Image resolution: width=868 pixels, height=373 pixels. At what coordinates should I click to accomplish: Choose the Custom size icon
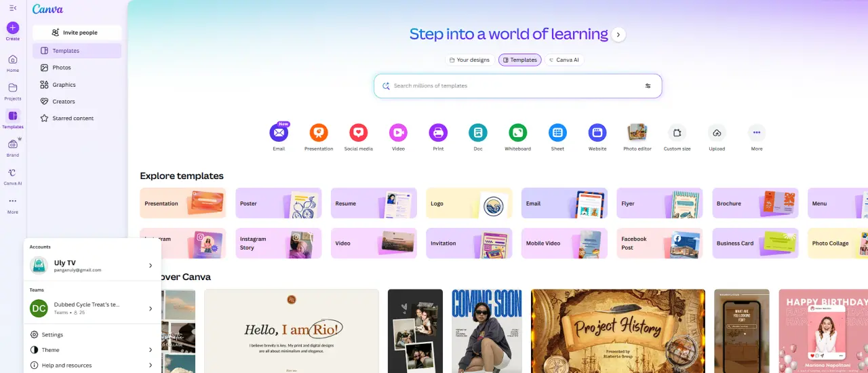(677, 132)
